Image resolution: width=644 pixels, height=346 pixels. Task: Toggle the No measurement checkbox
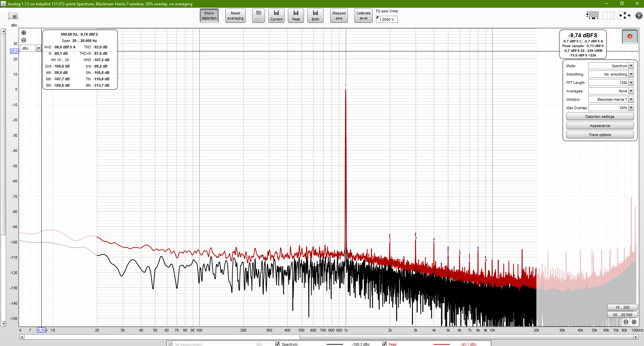click(x=171, y=344)
